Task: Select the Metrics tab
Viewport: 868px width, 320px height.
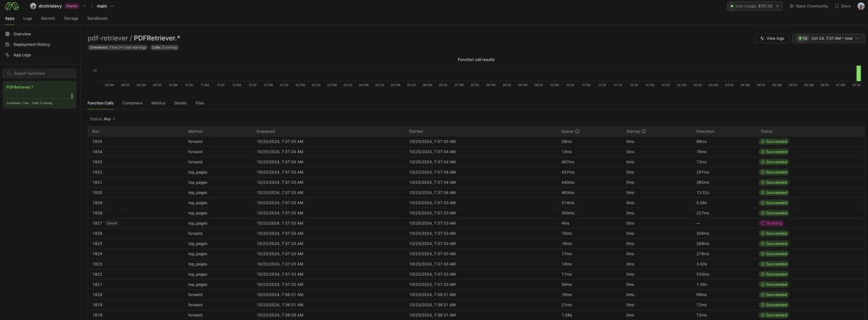Action: pos(158,103)
